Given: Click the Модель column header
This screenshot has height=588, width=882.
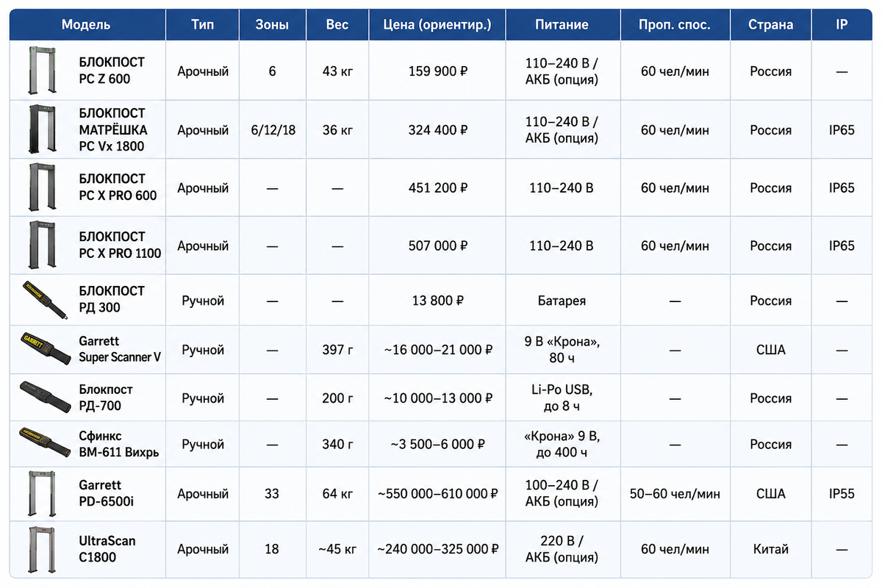Looking at the screenshot, I should pyautogui.click(x=86, y=24).
